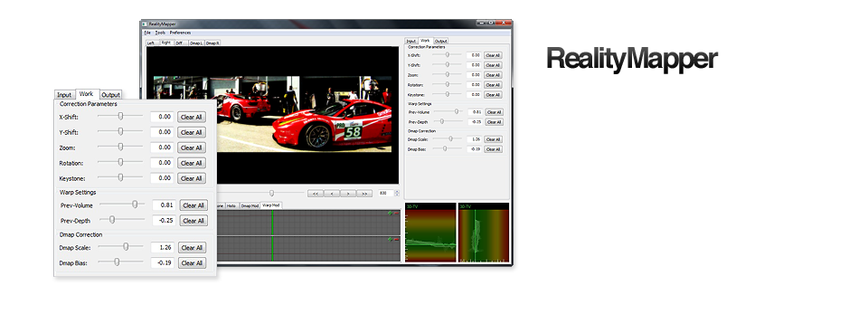Open Output tab in enlarged panel
The image size is (868, 333).
(110, 95)
